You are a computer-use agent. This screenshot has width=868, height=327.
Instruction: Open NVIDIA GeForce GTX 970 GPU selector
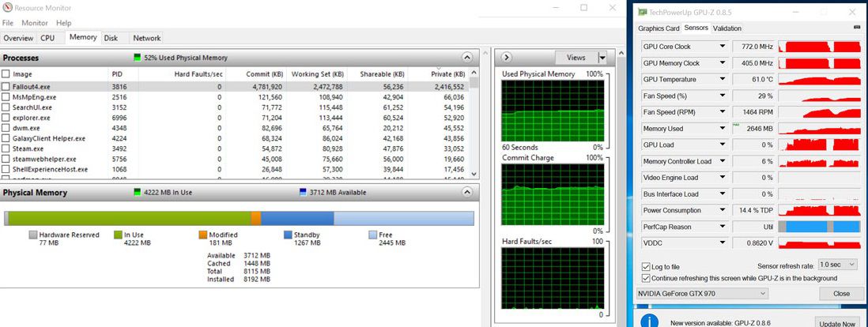702,294
